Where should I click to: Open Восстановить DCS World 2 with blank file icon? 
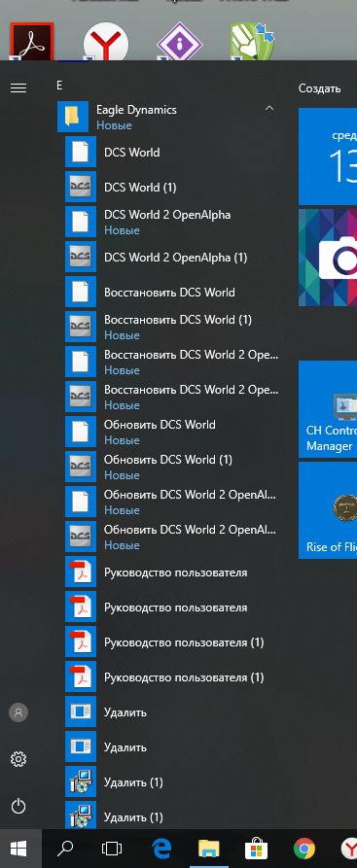pyautogui.click(x=172, y=362)
